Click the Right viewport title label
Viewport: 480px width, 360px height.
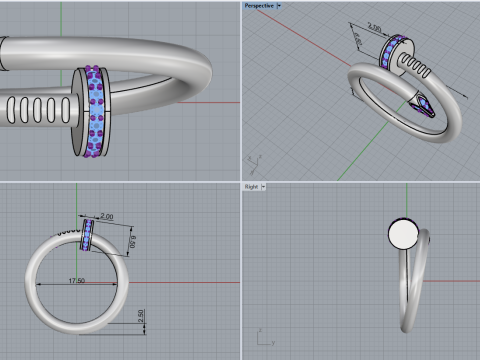[x=251, y=187]
